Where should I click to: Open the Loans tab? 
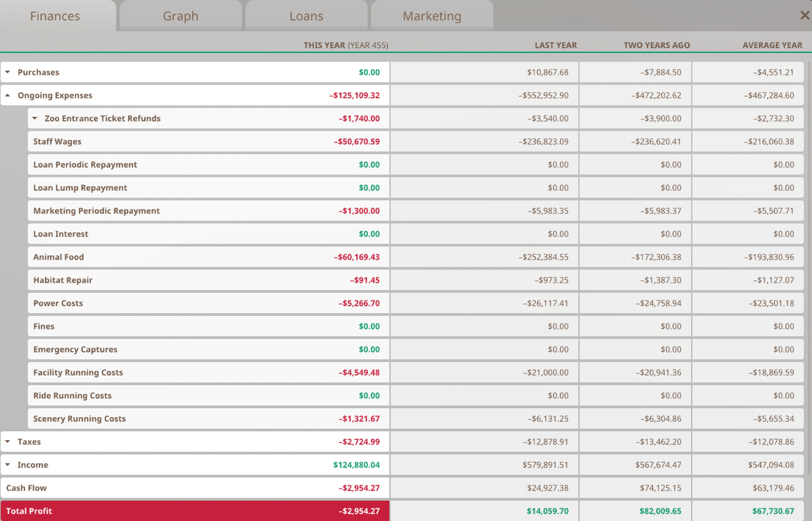(306, 16)
